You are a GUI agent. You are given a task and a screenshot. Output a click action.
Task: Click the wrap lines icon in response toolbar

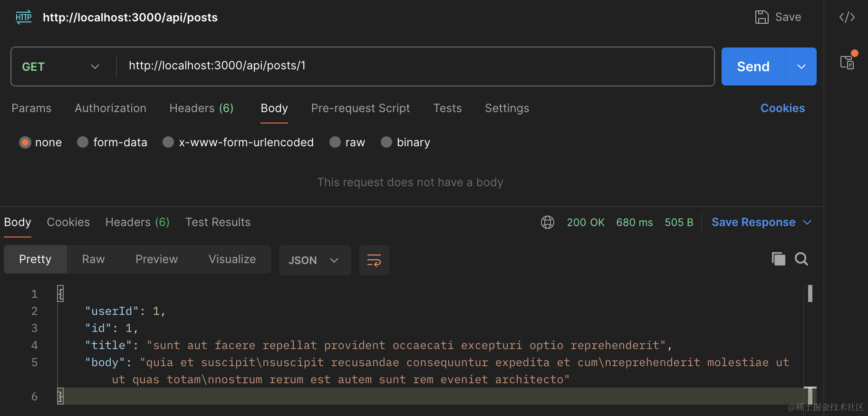[374, 260]
